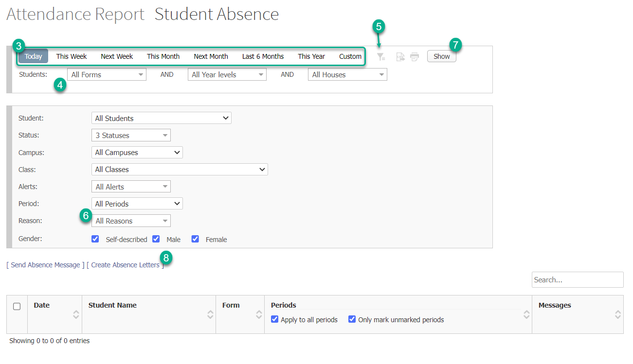Select the Custom date range tab
633x364 pixels.
point(350,56)
